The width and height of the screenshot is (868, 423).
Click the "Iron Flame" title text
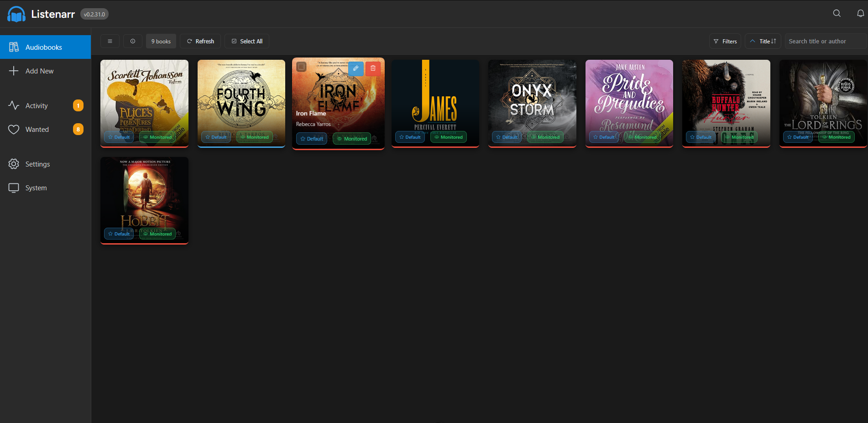point(311,113)
